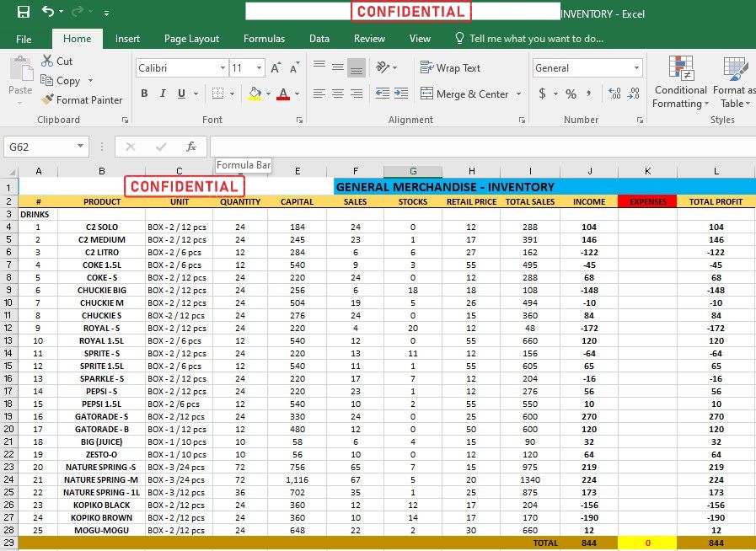Click Comma Style icon
756x551 pixels.
point(589,94)
